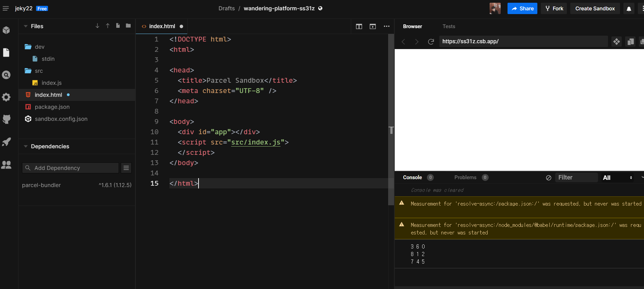This screenshot has height=289, width=644.
Task: Click "Console was cleared" message
Action: (437, 190)
